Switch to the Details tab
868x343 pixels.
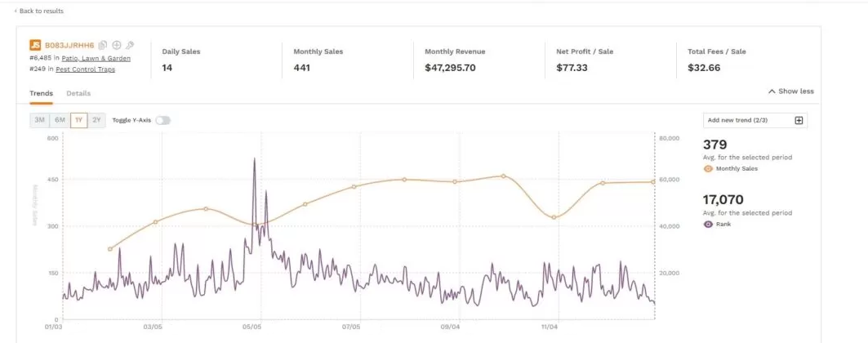pyautogui.click(x=78, y=93)
